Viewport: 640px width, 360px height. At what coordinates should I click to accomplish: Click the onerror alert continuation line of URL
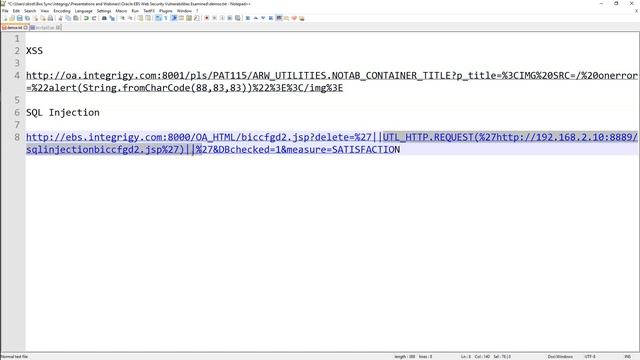coord(184,88)
